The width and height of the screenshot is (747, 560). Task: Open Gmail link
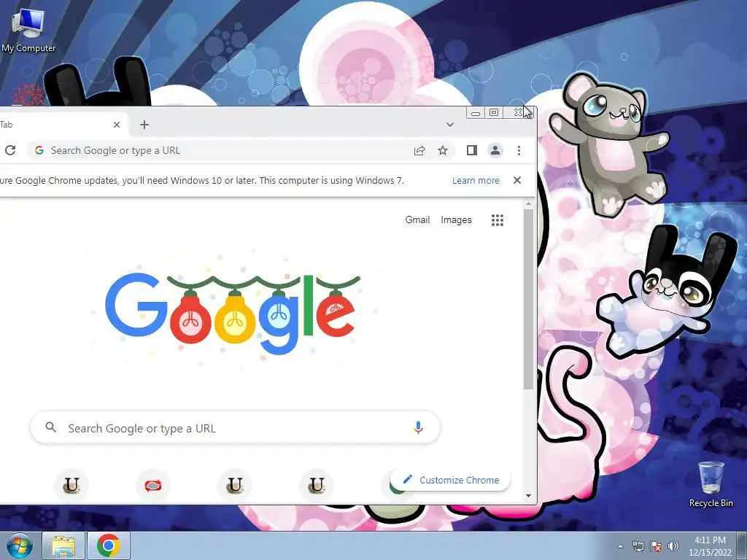pos(417,219)
